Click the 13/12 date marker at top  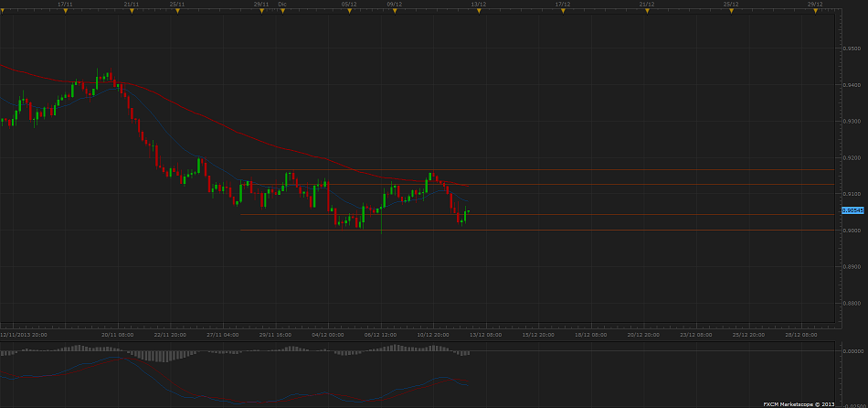click(x=471, y=11)
